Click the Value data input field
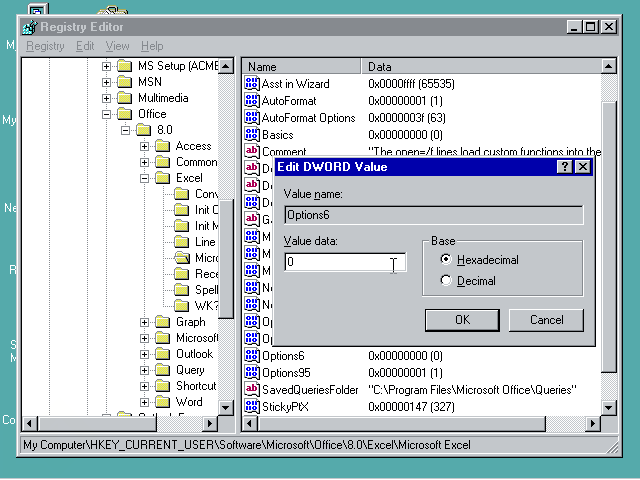This screenshot has width=640, height=480. [345, 262]
